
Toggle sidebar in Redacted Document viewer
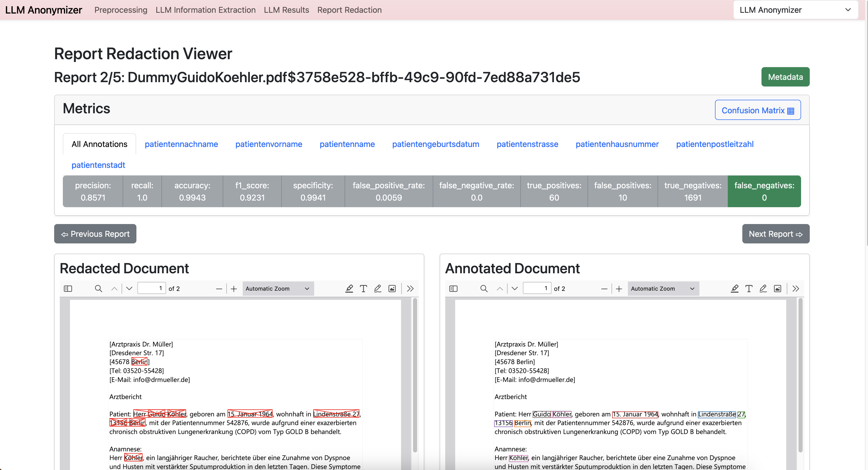68,289
